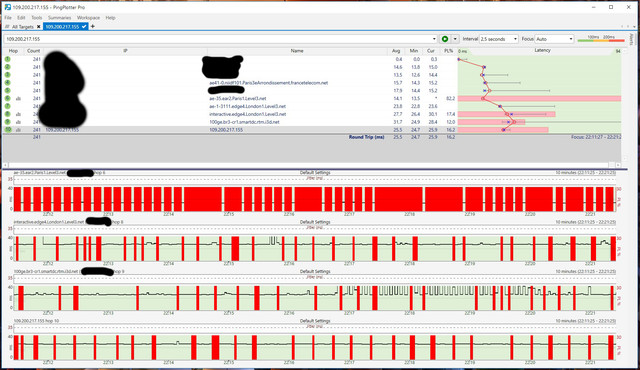Select hop 10 green circle icon
Viewport: 640px width, 370px height.
click(x=7, y=130)
